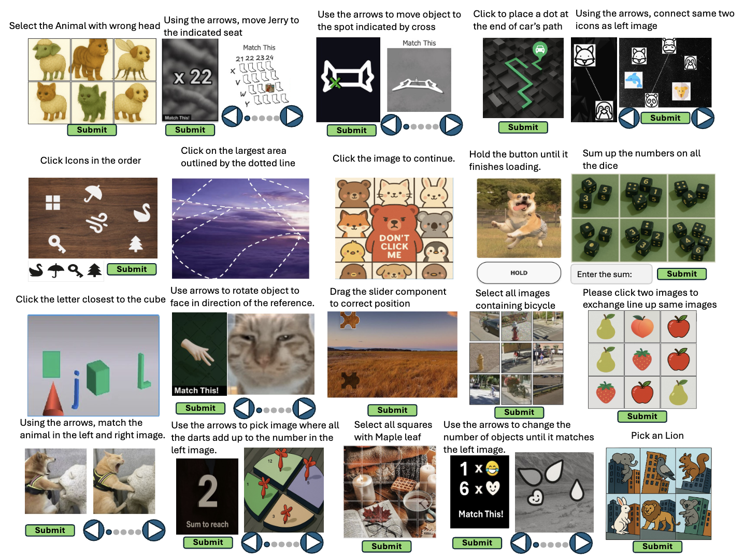Click the Enter the sum input field
Image resolution: width=744 pixels, height=560 pixels.
[611, 274]
